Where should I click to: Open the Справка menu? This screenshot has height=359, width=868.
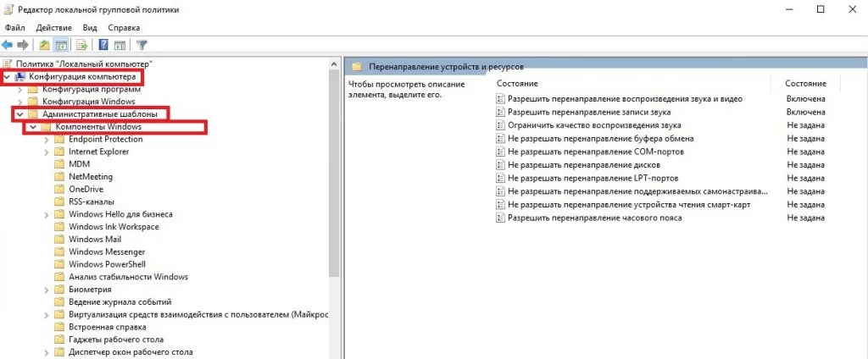pos(124,28)
